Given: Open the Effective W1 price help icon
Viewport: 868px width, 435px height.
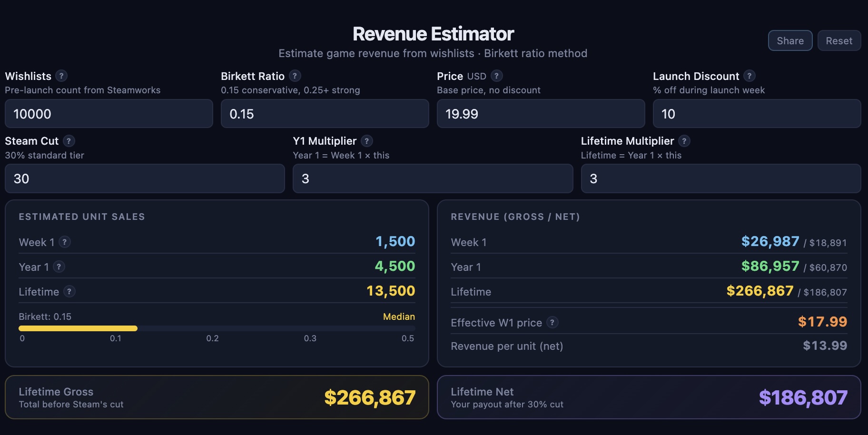Looking at the screenshot, I should point(552,322).
